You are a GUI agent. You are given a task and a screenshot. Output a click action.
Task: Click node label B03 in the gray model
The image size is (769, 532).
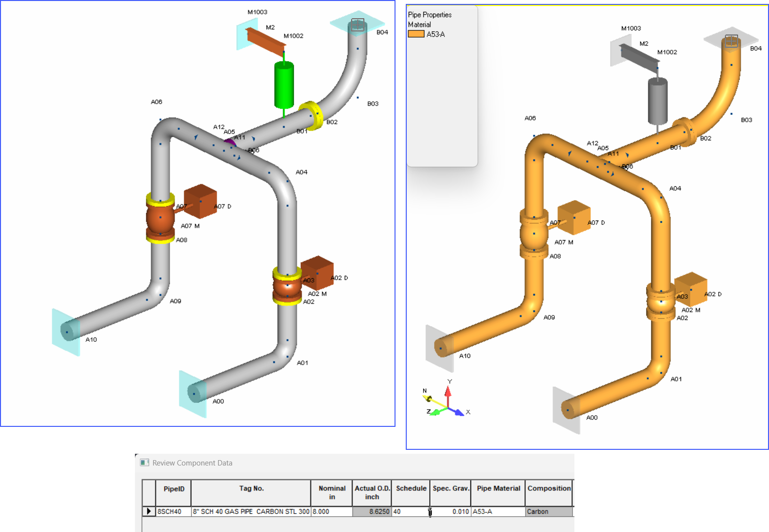point(373,104)
